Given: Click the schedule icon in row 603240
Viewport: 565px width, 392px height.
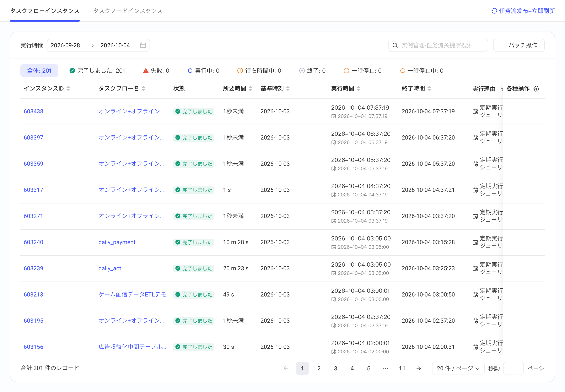Looking at the screenshot, I should coord(475,243).
